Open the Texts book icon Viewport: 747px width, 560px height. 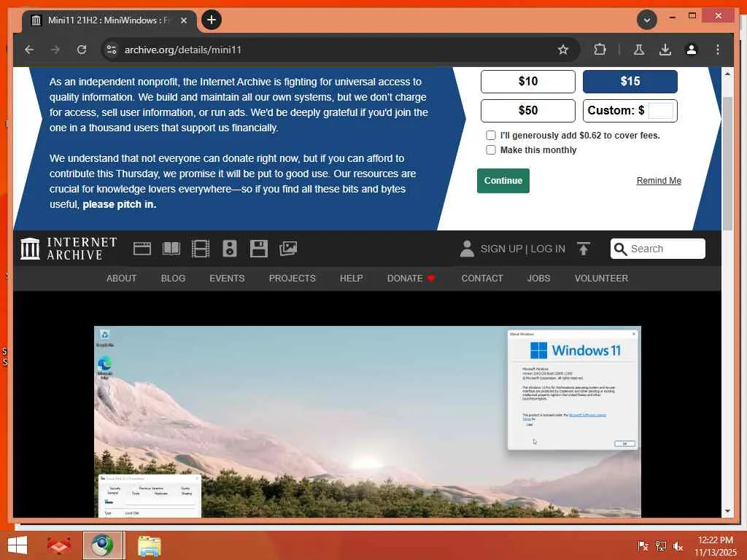tap(171, 249)
